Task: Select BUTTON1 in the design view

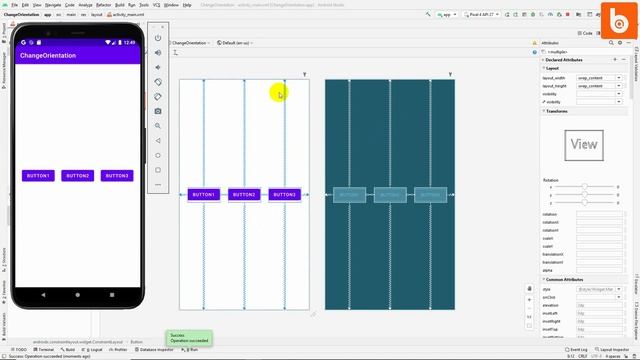Action: 204,195
